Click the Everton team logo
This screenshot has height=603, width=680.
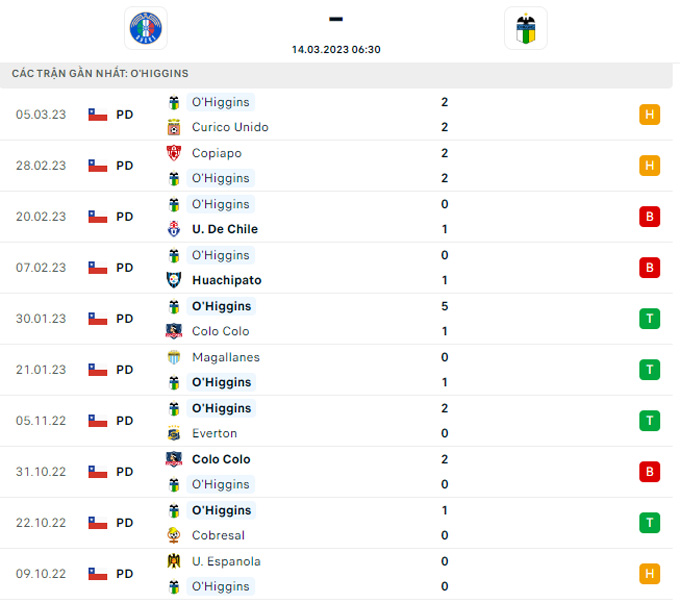pos(174,433)
